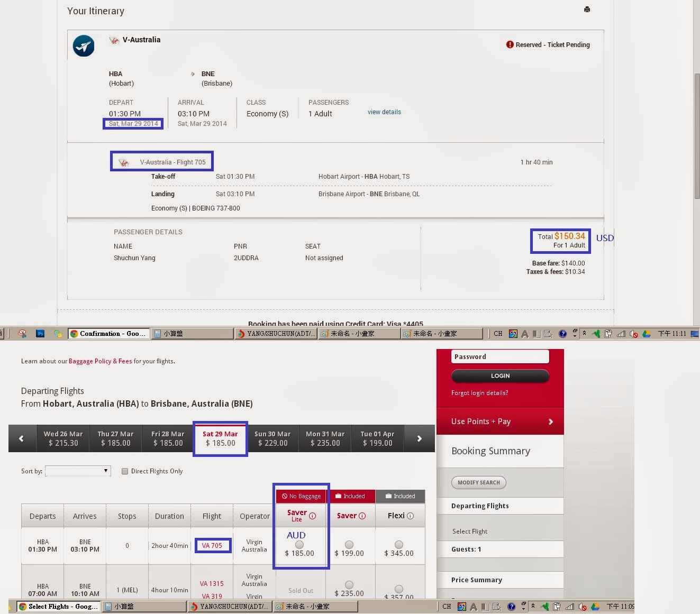Click the PNR value 2UDDRA

(x=246, y=258)
